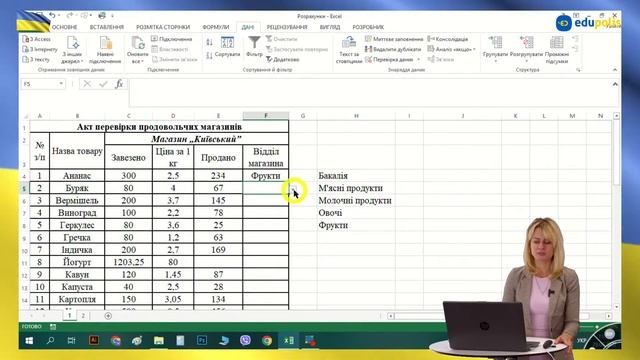Screen dimensions: 640x360
Task: Cancel the entry with the X icon in the formula bar
Action: (87, 84)
